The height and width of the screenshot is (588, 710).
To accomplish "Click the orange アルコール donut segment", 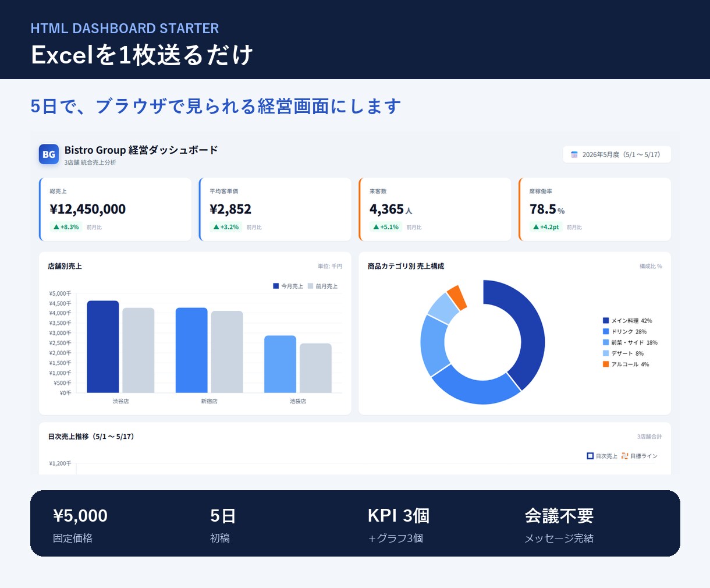I will click(457, 297).
